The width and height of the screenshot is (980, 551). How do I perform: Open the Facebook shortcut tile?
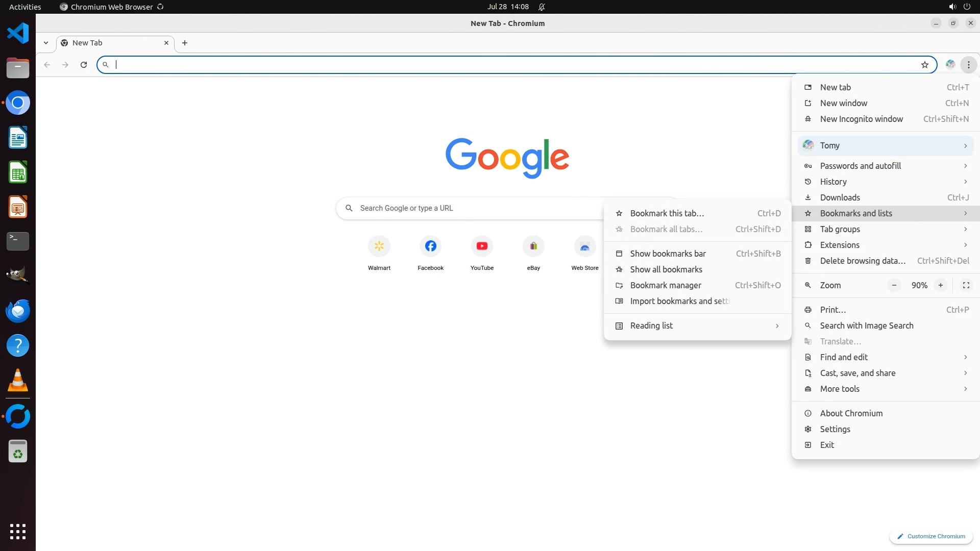coord(430,246)
